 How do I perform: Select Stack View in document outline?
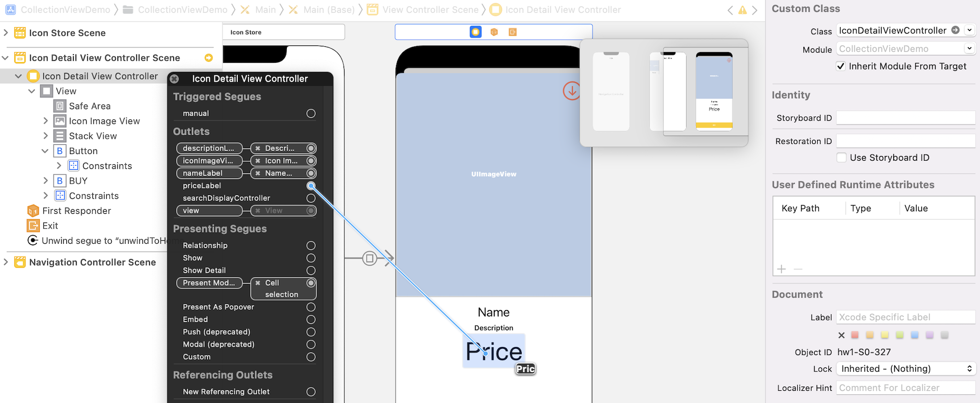click(x=93, y=136)
